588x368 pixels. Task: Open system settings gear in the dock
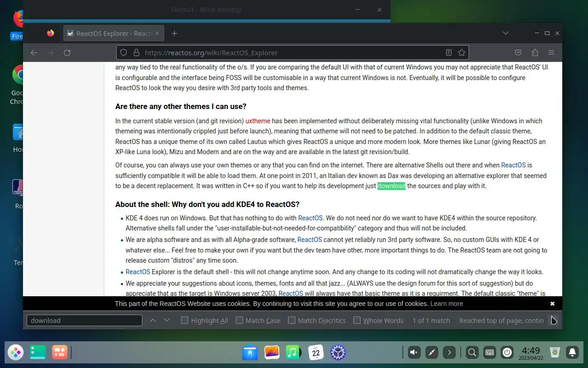[338, 353]
